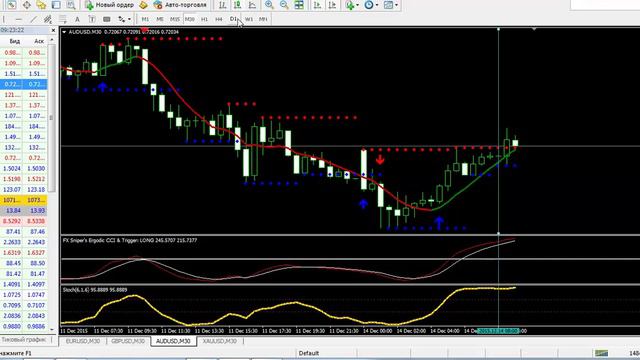Image resolution: width=640 pixels, height=360 pixels.
Task: Select the row with bid 1.5024
Action: coord(24,169)
